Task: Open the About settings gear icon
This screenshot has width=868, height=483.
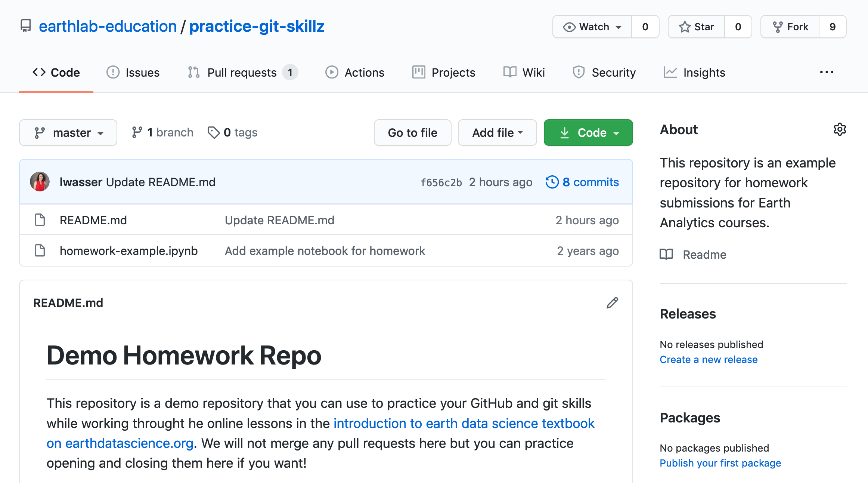Action: (x=840, y=129)
